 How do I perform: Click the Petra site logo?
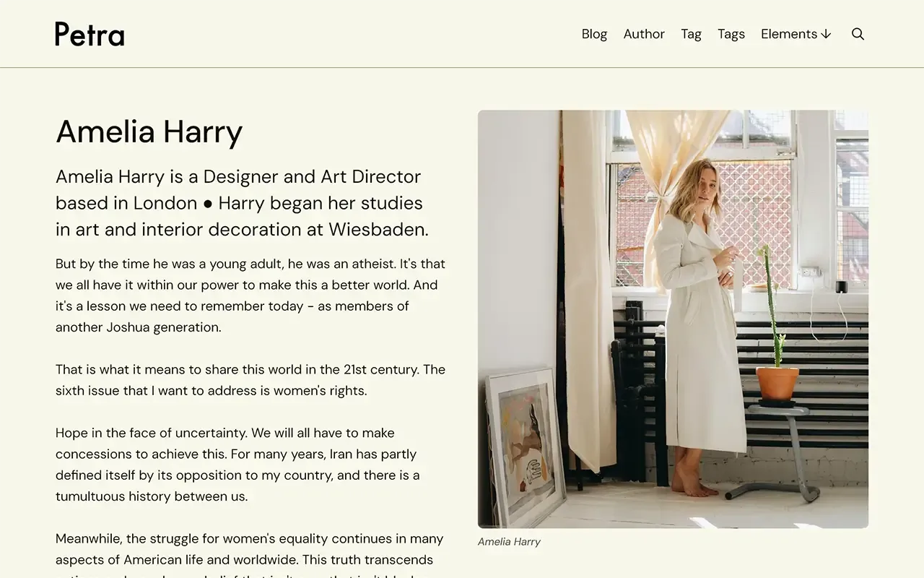tap(90, 34)
